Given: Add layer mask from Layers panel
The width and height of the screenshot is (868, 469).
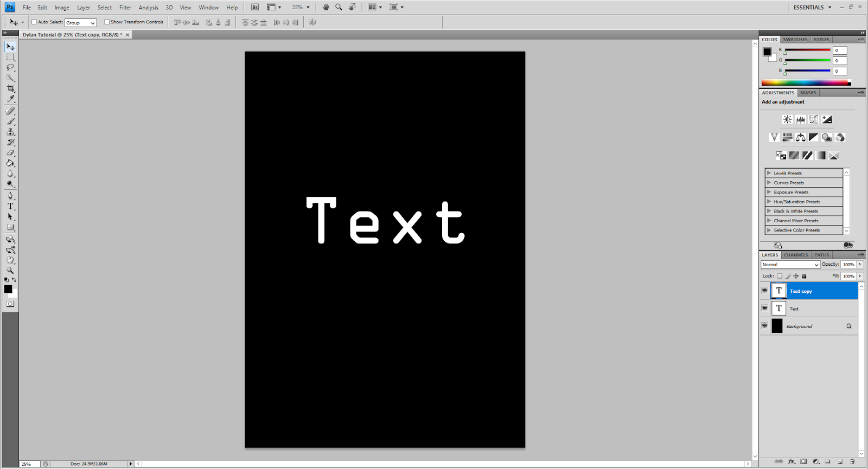Looking at the screenshot, I should (803, 461).
